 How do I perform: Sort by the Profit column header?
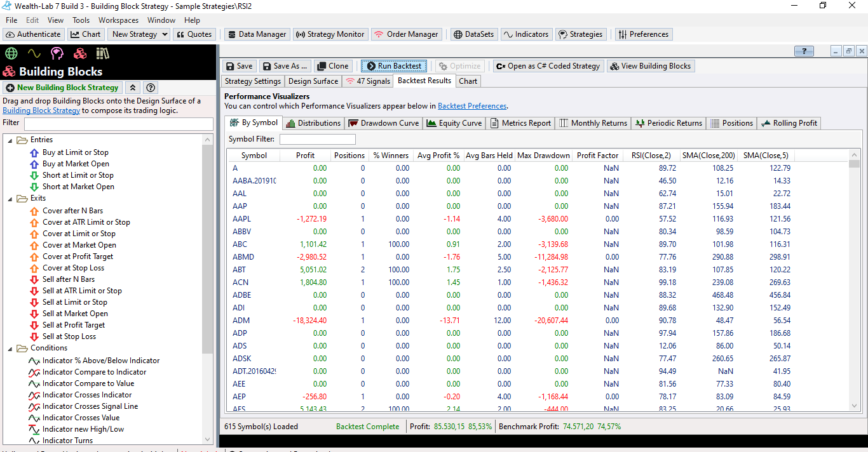click(306, 156)
